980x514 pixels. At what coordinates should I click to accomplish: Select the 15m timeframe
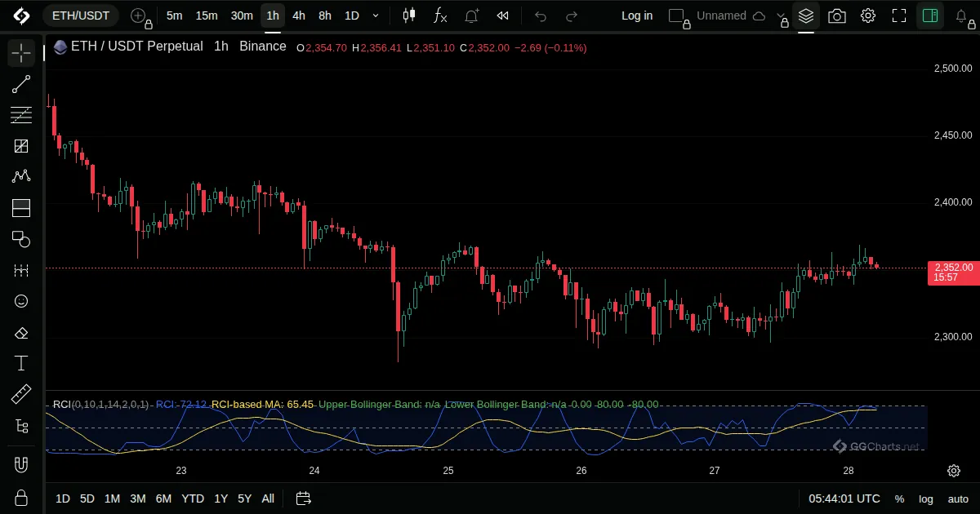click(x=207, y=16)
